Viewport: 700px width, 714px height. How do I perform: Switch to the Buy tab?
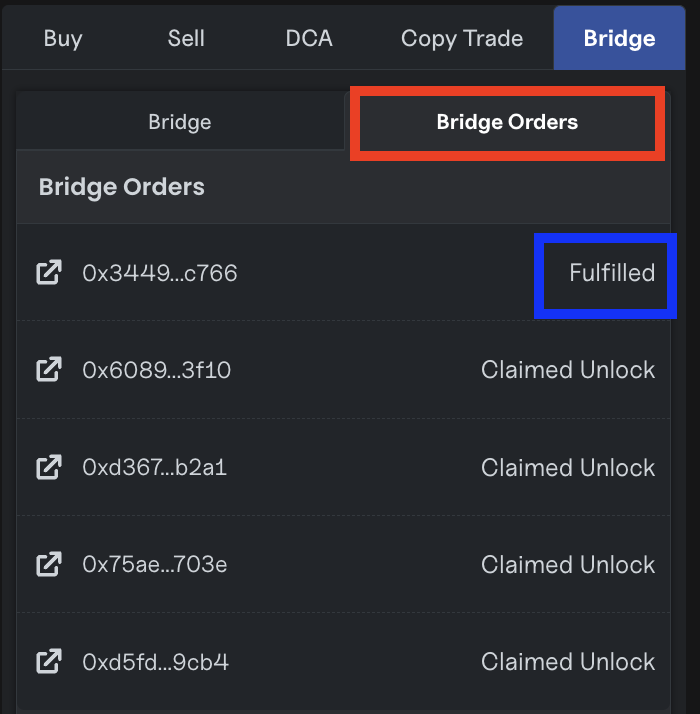[63, 39]
